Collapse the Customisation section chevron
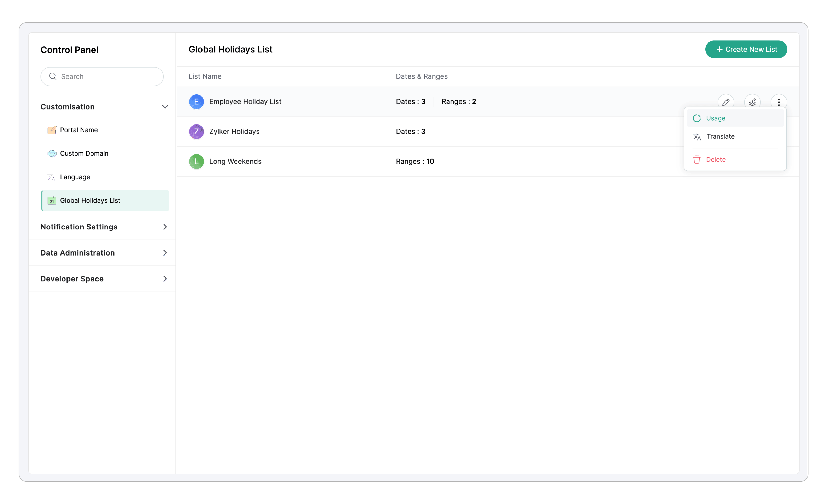Image resolution: width=821 pixels, height=504 pixels. click(x=165, y=107)
